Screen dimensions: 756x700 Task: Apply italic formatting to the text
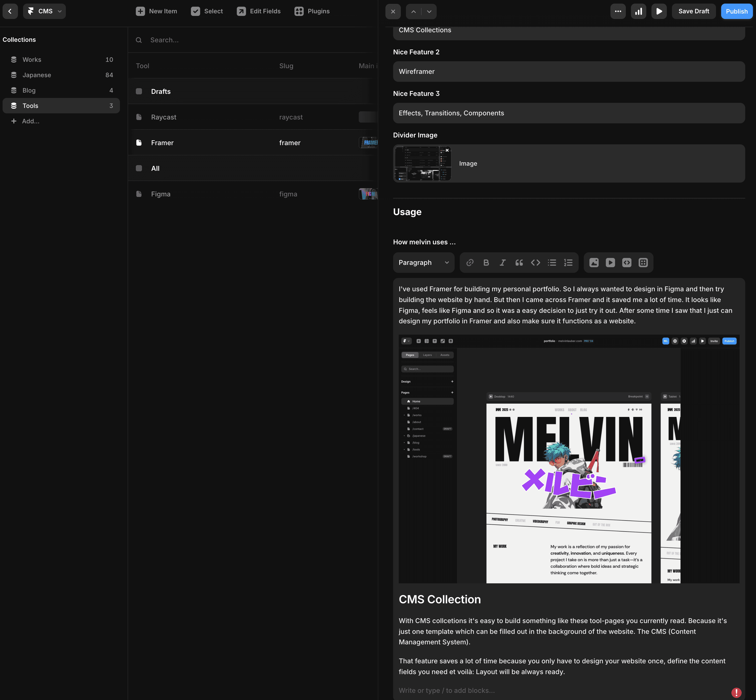[x=502, y=263]
